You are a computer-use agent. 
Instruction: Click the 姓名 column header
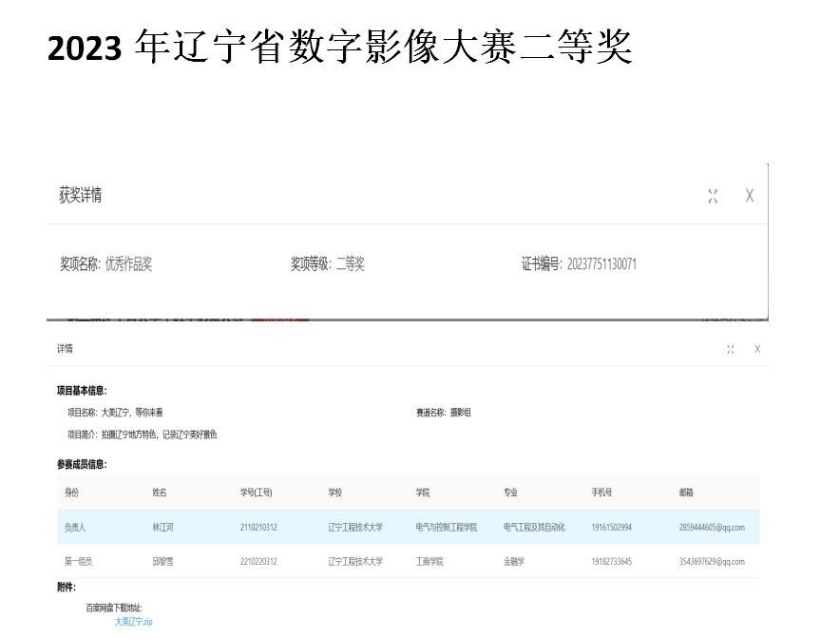tap(160, 493)
